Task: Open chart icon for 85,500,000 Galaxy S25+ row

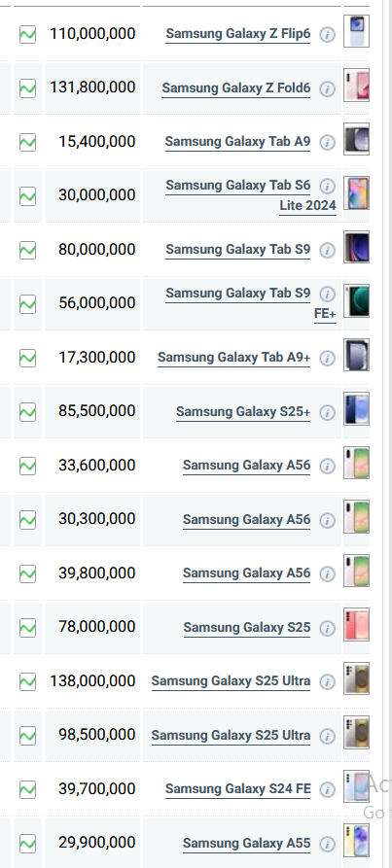Action: pos(27,412)
